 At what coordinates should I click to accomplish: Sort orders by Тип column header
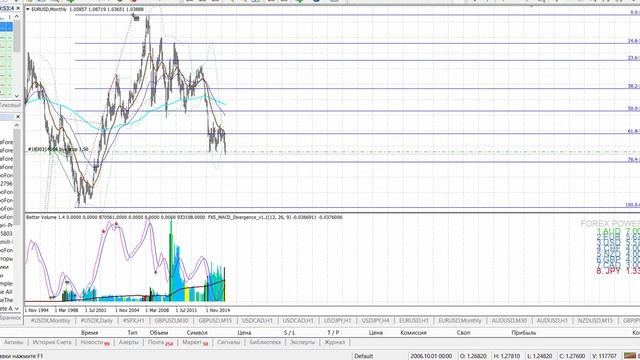point(133,333)
